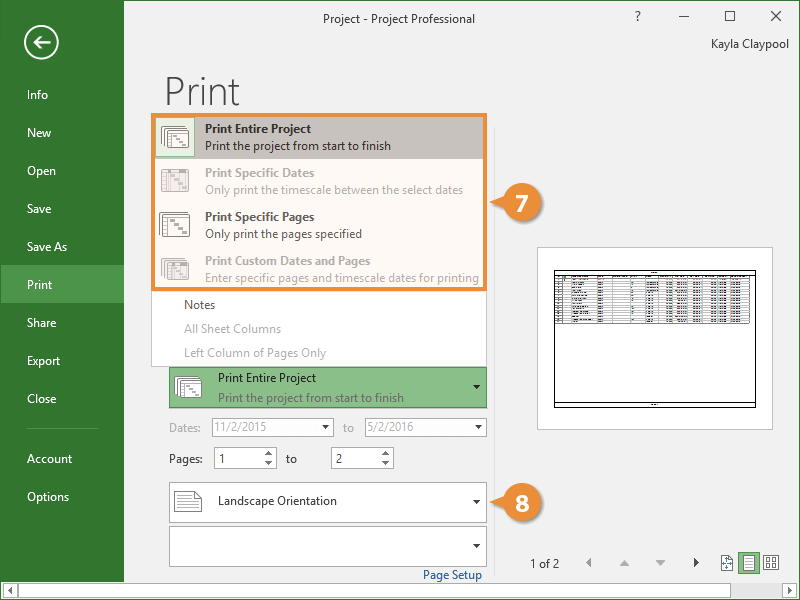Open the Page Setup link
Screen dimensions: 800x600
click(452, 575)
